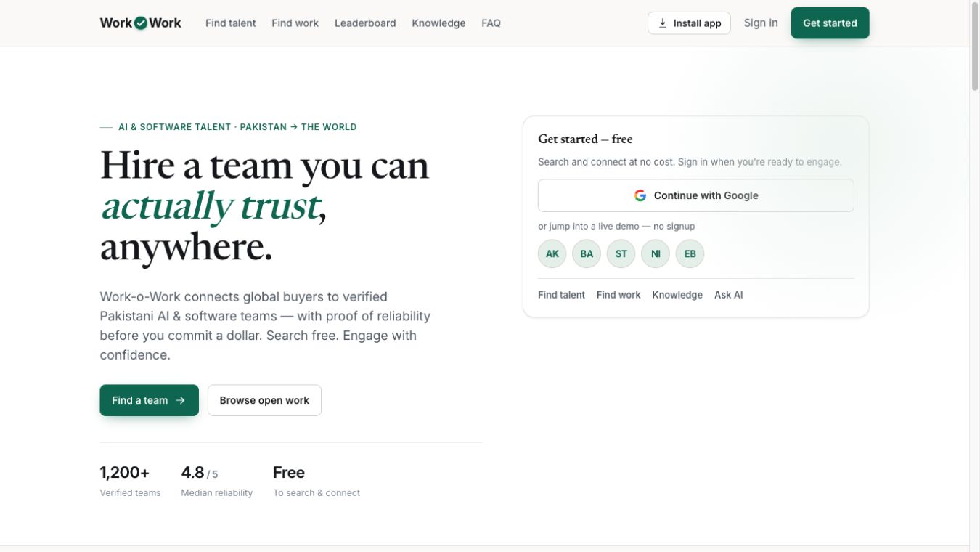Click the arrow in Find a team
980x552 pixels.
[181, 400]
